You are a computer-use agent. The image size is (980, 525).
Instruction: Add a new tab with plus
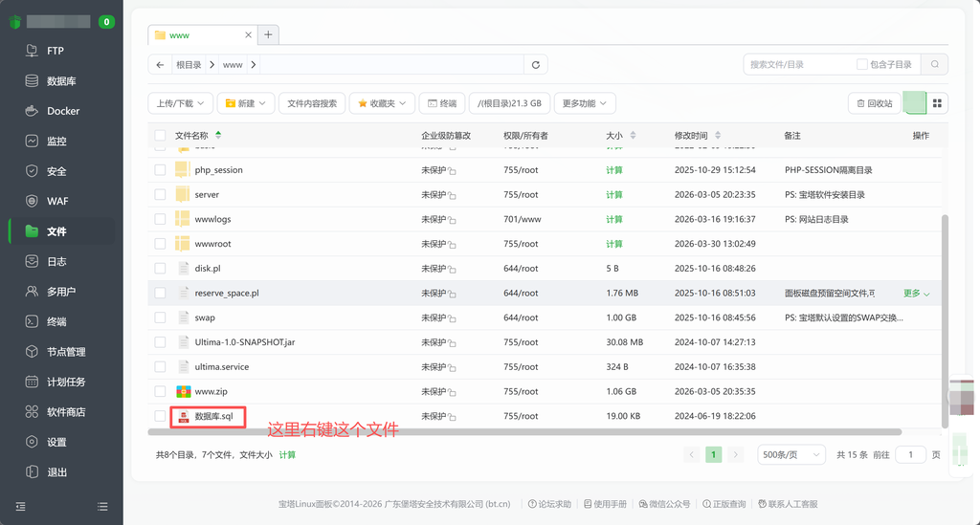(x=268, y=35)
